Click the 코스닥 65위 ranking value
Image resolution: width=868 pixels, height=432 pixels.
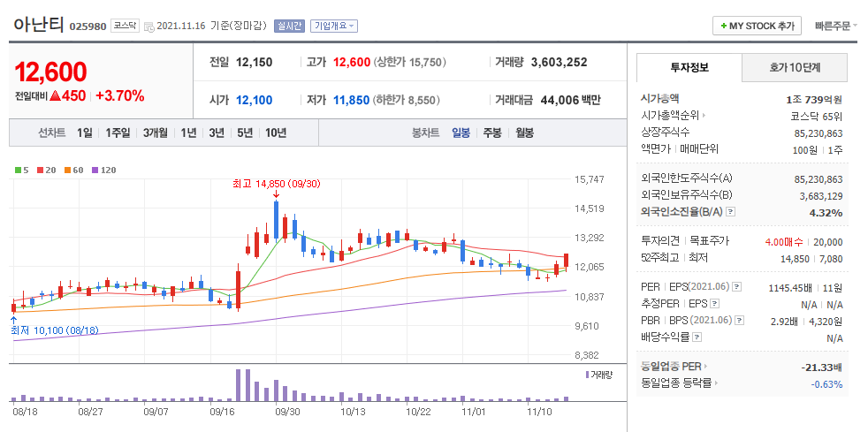(817, 117)
